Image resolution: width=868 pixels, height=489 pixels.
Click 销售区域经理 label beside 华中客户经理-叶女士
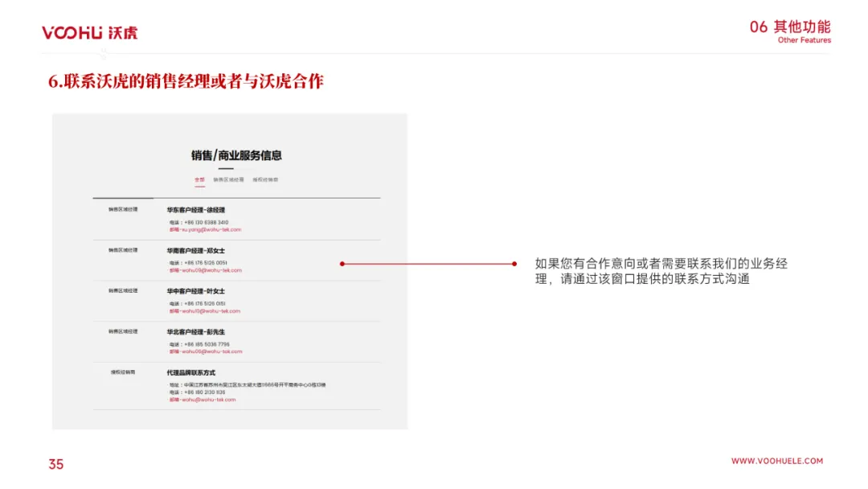pyautogui.click(x=123, y=290)
